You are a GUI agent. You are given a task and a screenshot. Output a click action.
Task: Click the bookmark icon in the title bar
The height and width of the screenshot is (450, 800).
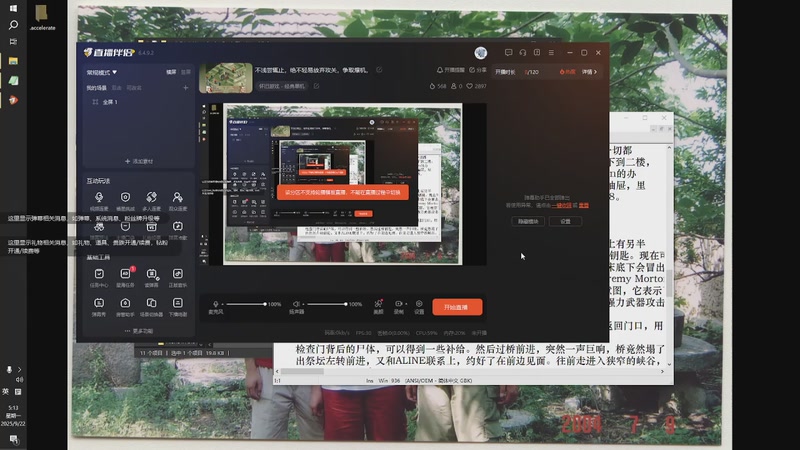tap(537, 53)
